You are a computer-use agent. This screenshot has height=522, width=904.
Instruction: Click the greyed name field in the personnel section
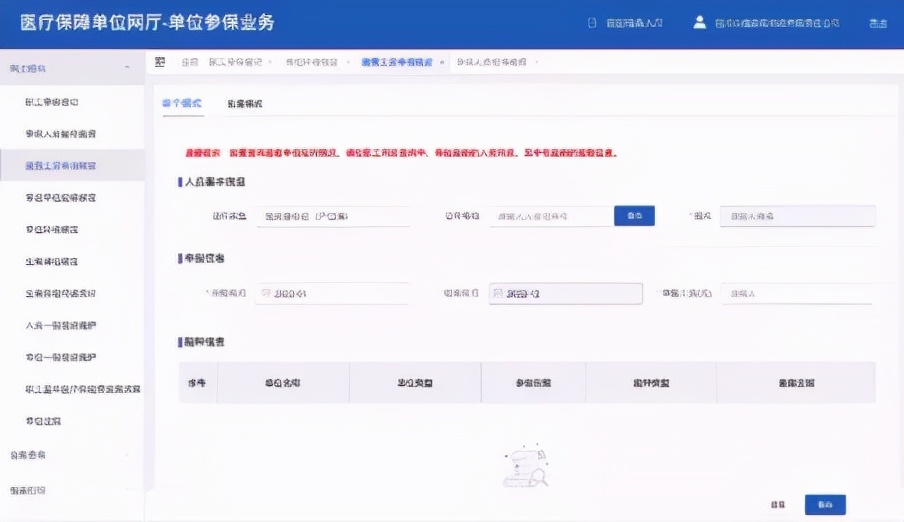[797, 216]
